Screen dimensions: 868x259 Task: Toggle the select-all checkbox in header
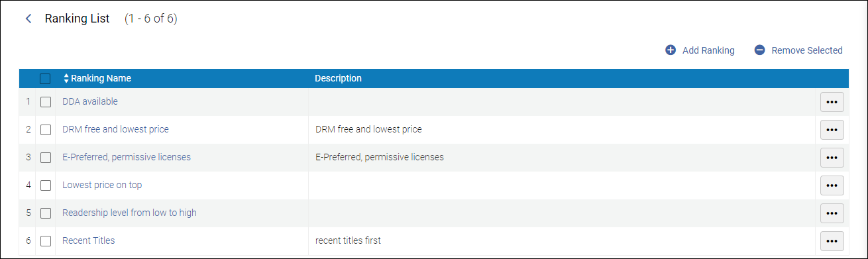(45, 79)
